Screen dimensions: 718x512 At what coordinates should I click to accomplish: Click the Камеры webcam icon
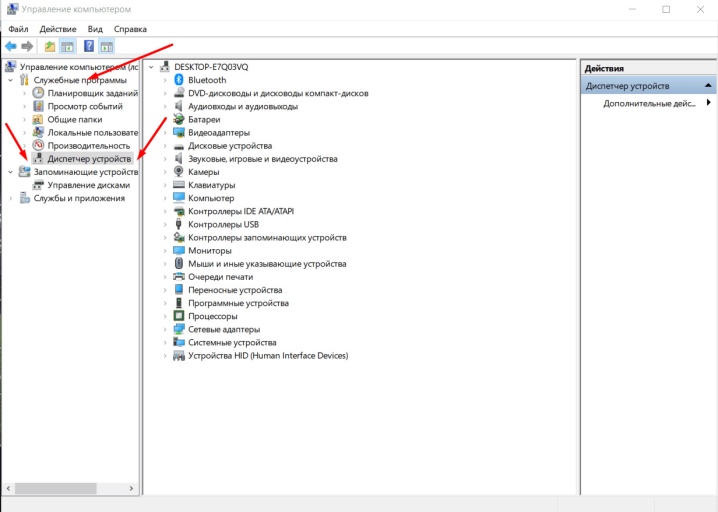point(179,172)
